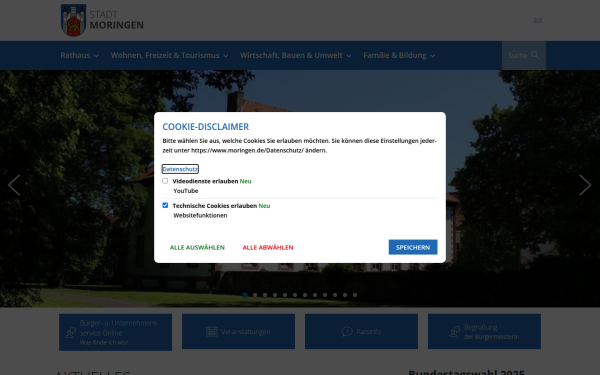Select the second carousel dot indicator
Image resolution: width=600 pixels, height=375 pixels.
pos(255,295)
